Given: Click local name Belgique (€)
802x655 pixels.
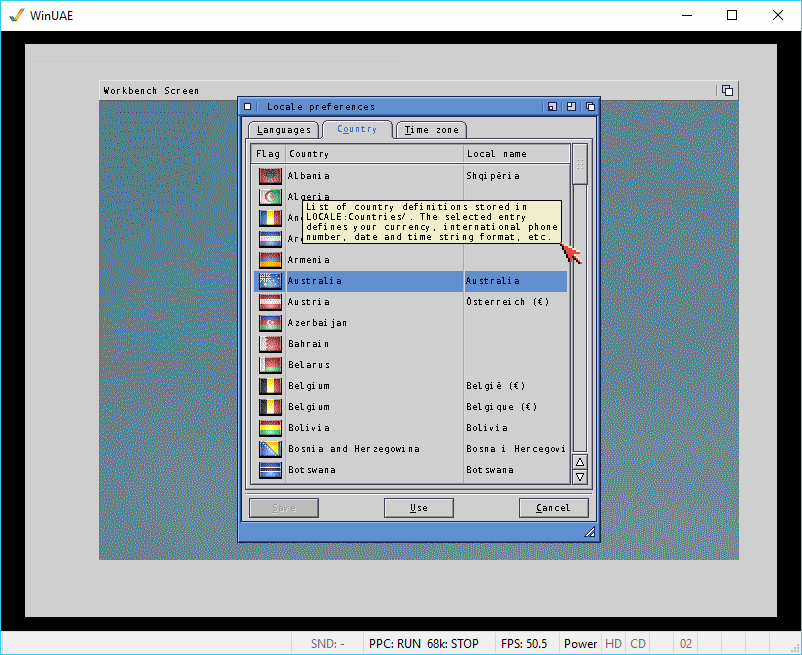Looking at the screenshot, I should click(x=502, y=406).
